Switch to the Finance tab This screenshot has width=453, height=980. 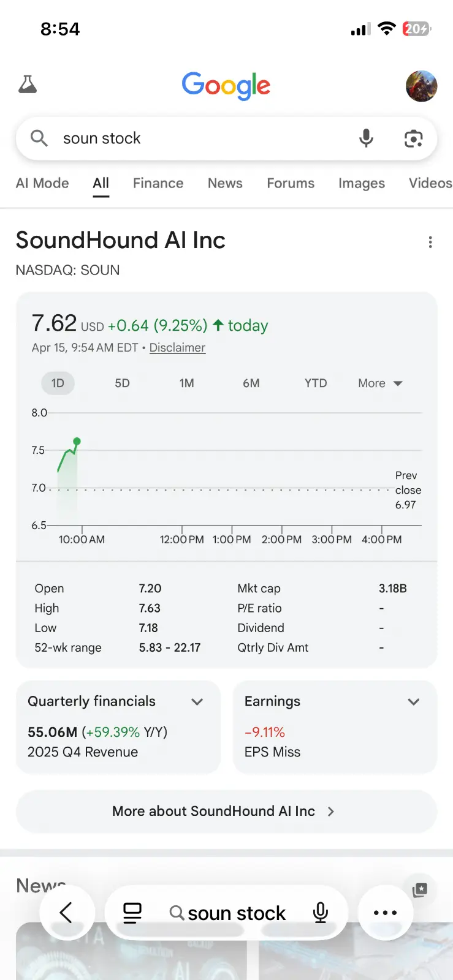(x=158, y=183)
